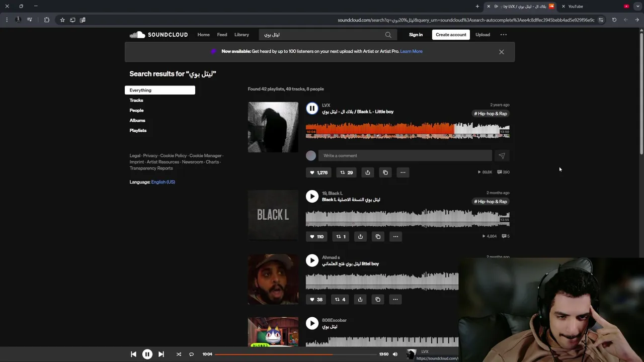This screenshot has height=362, width=644.
Task: Change language via English (US) link
Action: tap(163, 182)
